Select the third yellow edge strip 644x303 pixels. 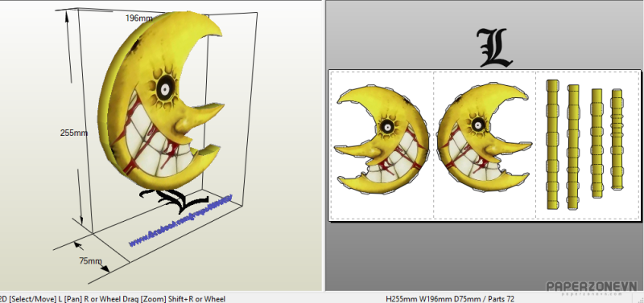pyautogui.click(x=597, y=144)
